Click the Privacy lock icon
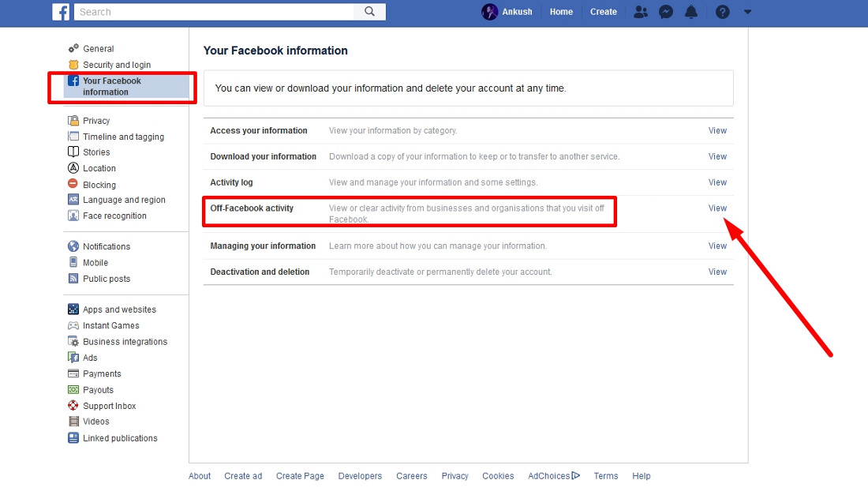The width and height of the screenshot is (868, 495). coord(73,120)
